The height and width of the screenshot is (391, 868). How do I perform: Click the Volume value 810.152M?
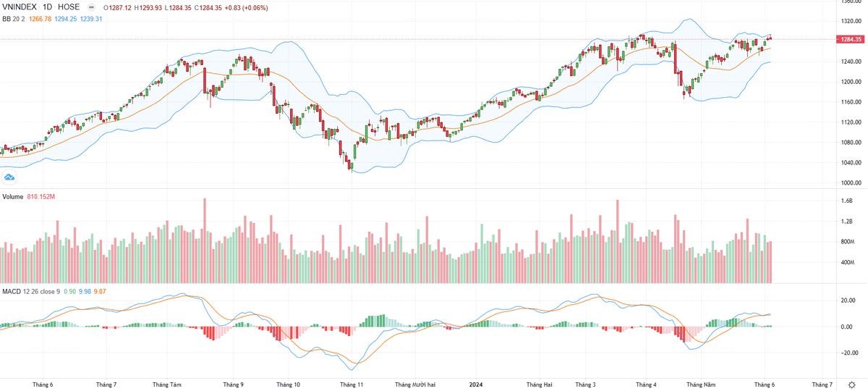[x=41, y=197]
